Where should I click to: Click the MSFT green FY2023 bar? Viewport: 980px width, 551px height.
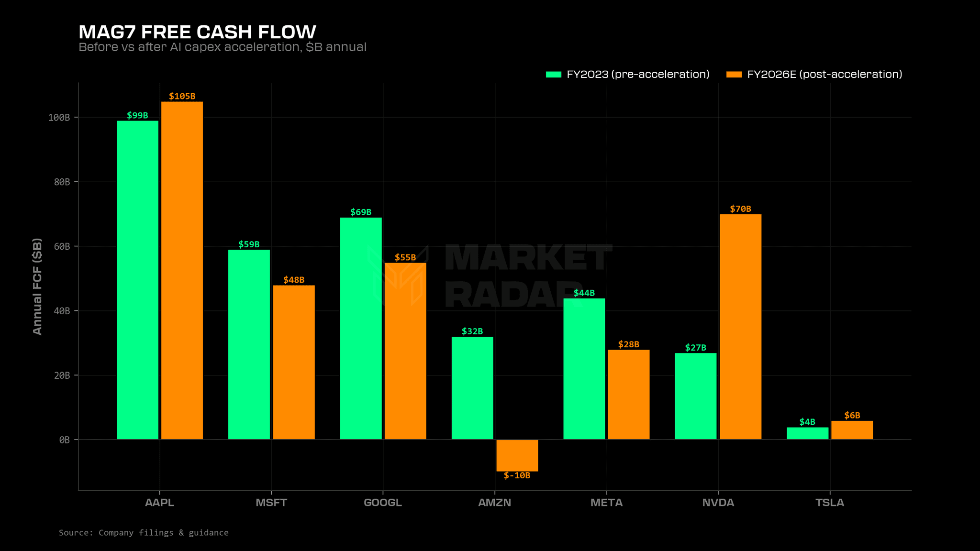(x=249, y=344)
